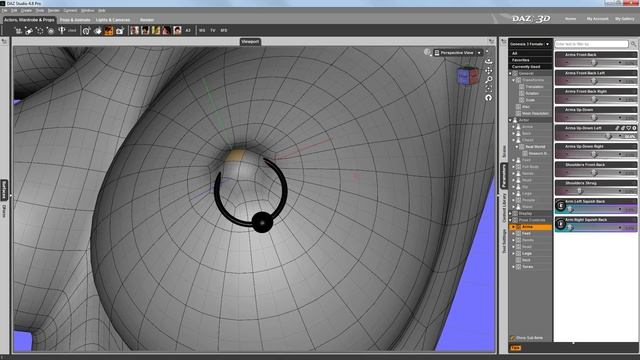Select the Mesh Resolution tree item
Screen dimensions: 640x360
(x=535, y=113)
